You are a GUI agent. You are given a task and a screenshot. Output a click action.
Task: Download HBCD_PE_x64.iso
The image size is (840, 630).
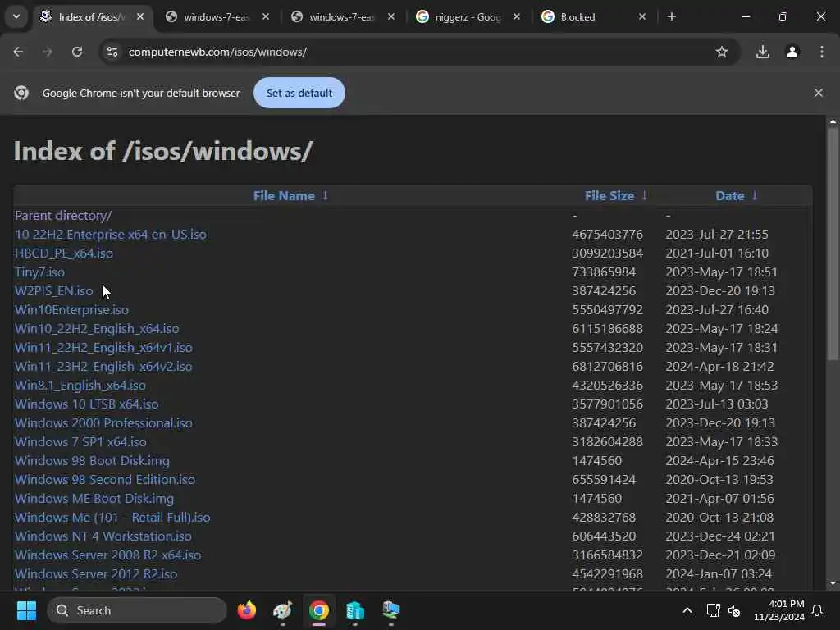[64, 253]
